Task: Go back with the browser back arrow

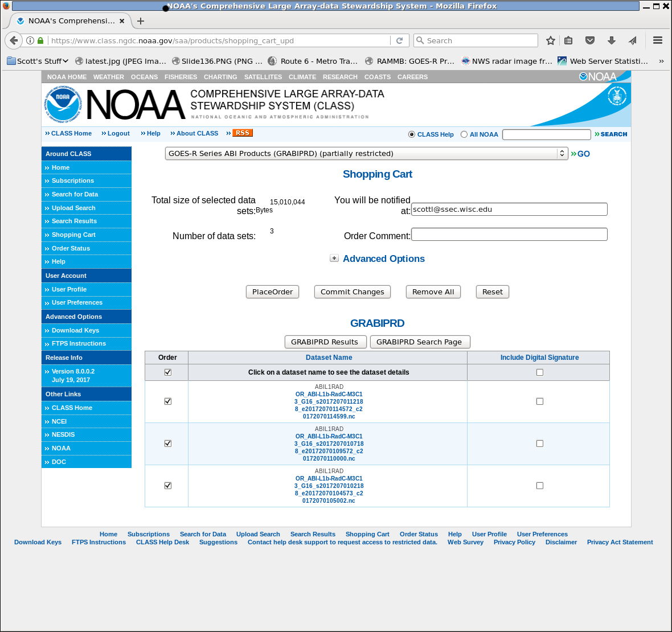Action: [x=14, y=40]
